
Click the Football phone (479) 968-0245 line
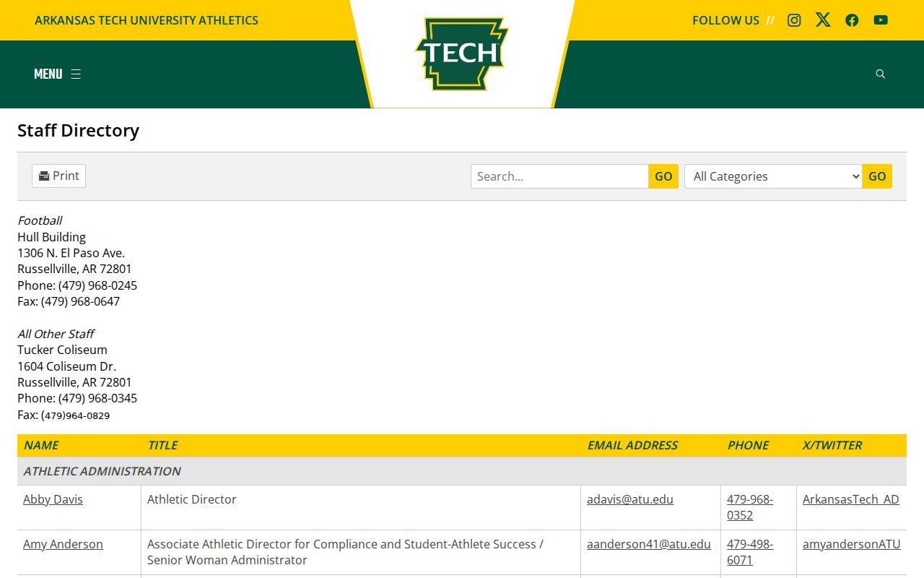77,285
